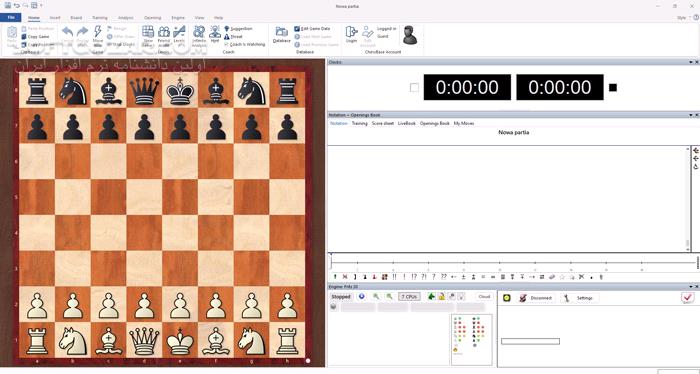This screenshot has width=700, height=374.
Task: Click the black side indicator by clock
Action: point(613,87)
